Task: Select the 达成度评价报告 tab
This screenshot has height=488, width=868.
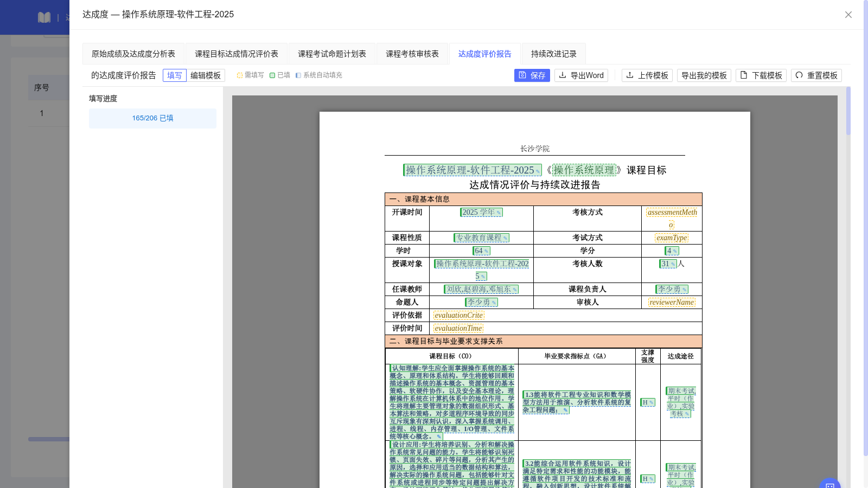Action: (485, 54)
